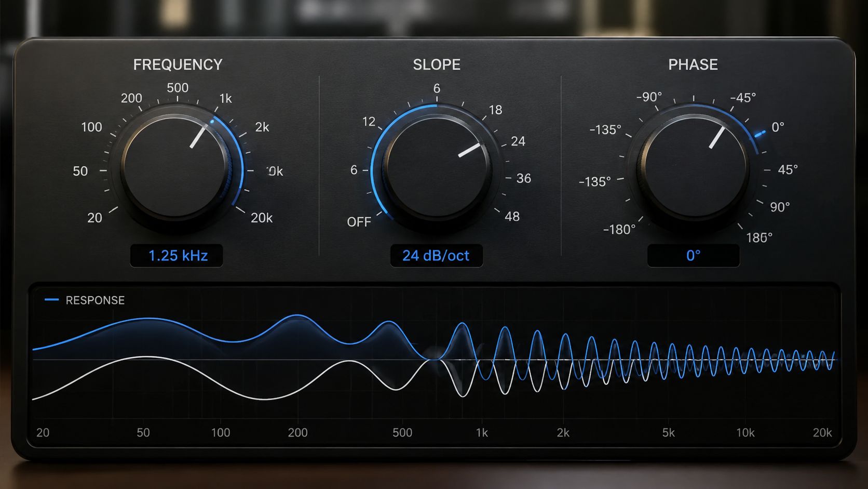Image resolution: width=868 pixels, height=489 pixels.
Task: Choose the -90° mark on the Phase dial
Action: [649, 97]
